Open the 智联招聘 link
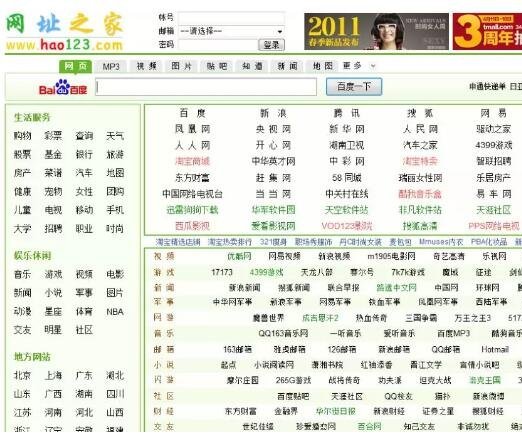522x440 pixels. coord(493,161)
